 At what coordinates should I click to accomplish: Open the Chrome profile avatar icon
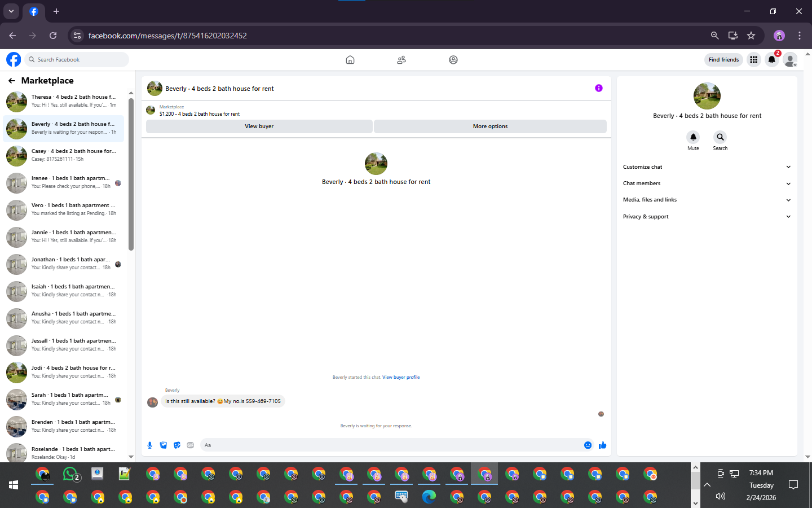pos(779,36)
